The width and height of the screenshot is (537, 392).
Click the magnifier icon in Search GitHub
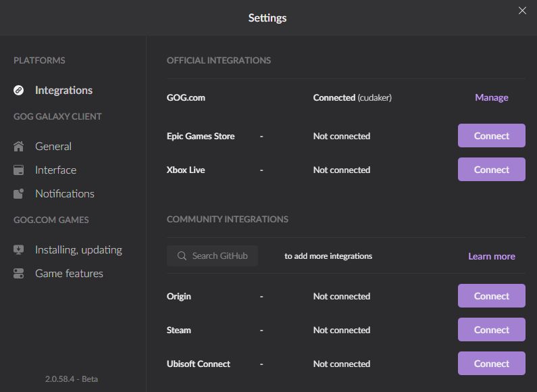(x=182, y=255)
